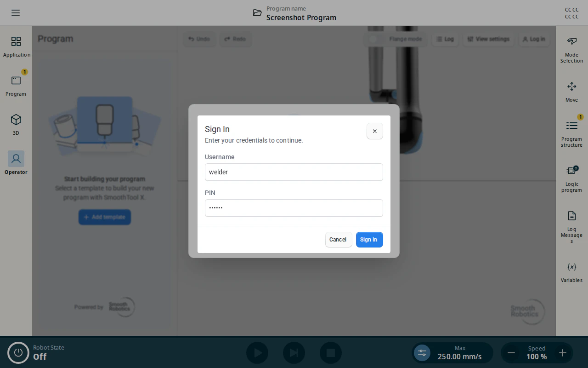This screenshot has height=368, width=588.
Task: Click the Speed 100 % value
Action: pyautogui.click(x=537, y=356)
